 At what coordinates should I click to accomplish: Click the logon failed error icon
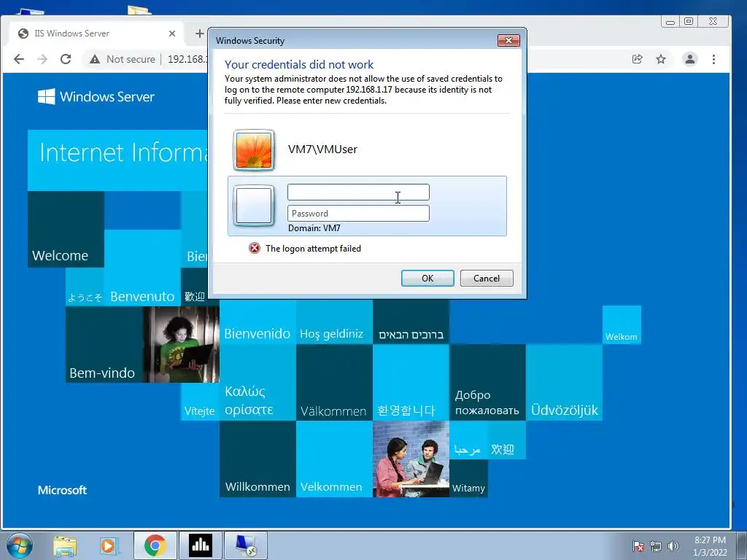[255, 248]
